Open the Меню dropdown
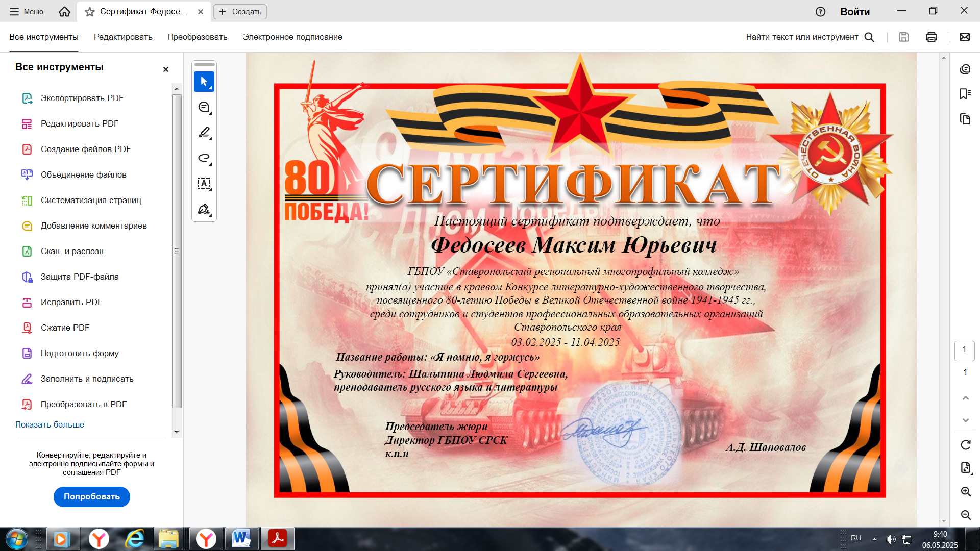The width and height of the screenshot is (980, 551). pos(27,11)
